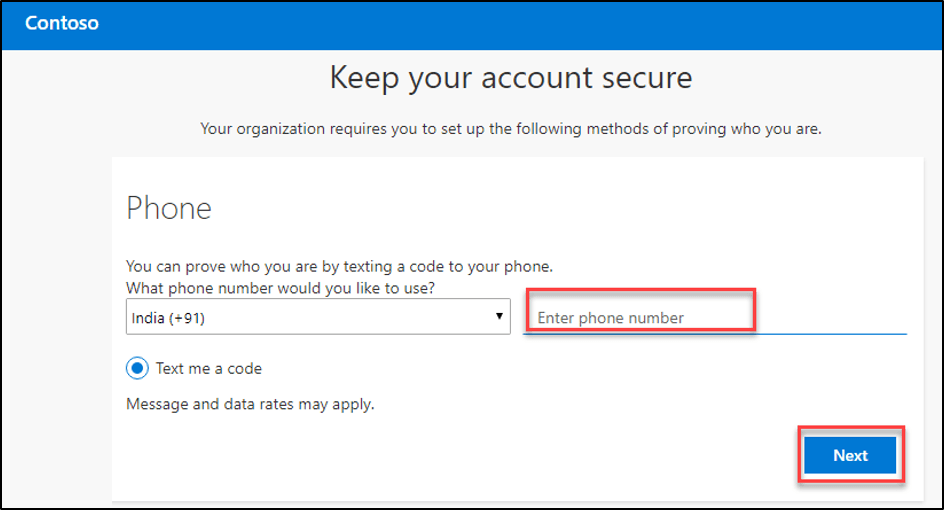Screen dimensions: 944x510
Task: Click the Contoso brand name in header
Action: [x=62, y=23]
